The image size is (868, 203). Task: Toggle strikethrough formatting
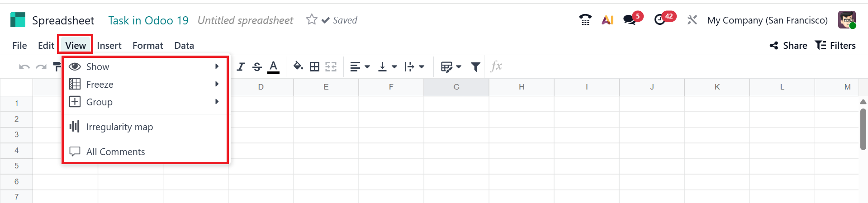tap(257, 67)
